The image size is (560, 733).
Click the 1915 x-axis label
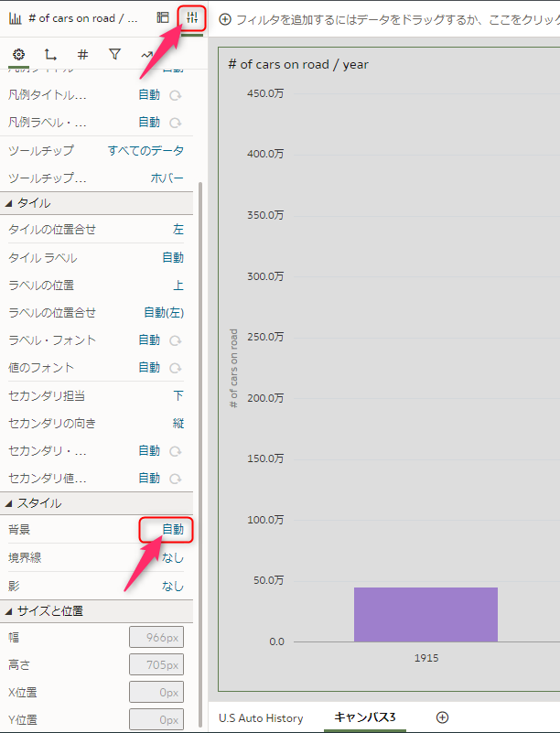click(x=426, y=658)
